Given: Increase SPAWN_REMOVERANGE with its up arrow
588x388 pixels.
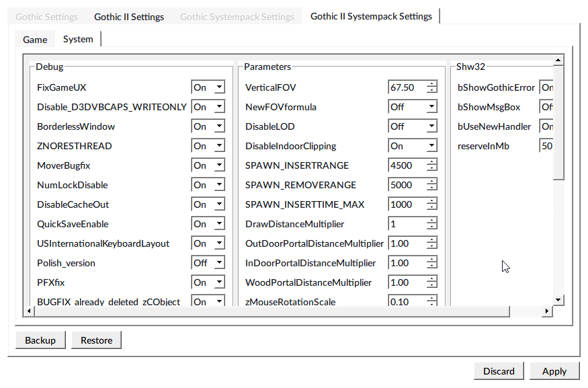Looking at the screenshot, I should pyautogui.click(x=431, y=182).
